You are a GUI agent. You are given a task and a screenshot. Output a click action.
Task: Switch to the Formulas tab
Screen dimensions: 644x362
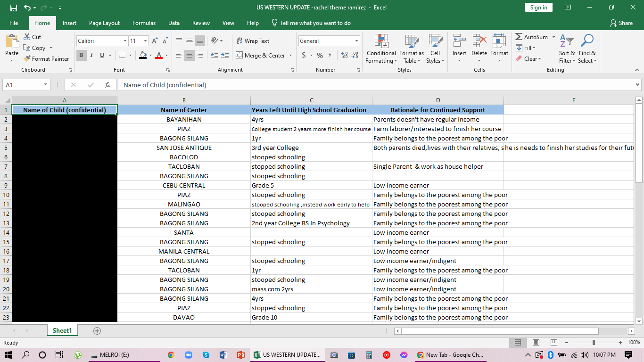click(x=144, y=23)
